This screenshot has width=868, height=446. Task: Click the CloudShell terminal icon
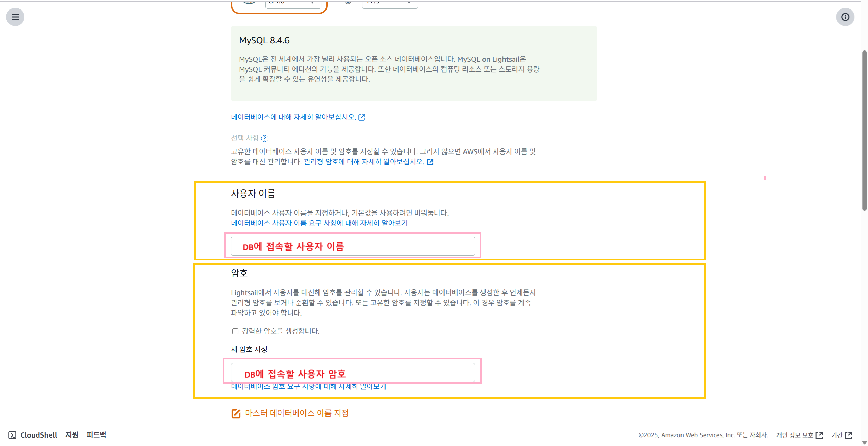click(x=13, y=435)
